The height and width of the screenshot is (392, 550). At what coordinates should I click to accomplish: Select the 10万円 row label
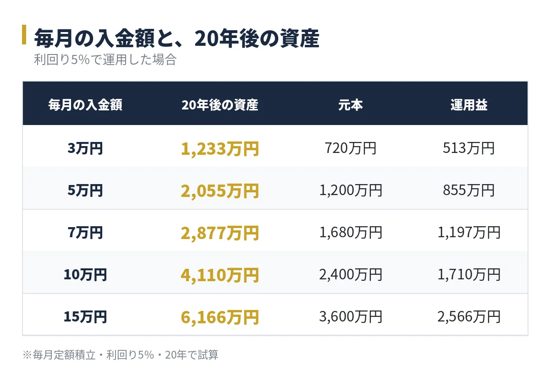(85, 275)
